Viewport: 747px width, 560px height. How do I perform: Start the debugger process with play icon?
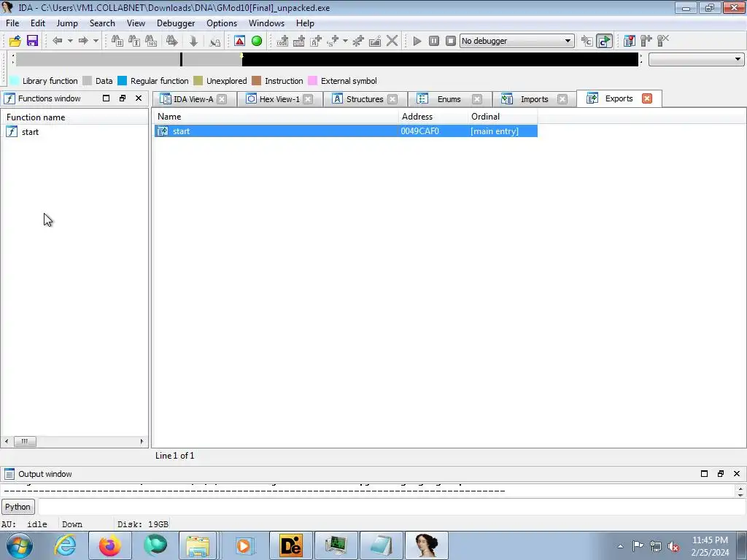click(417, 41)
